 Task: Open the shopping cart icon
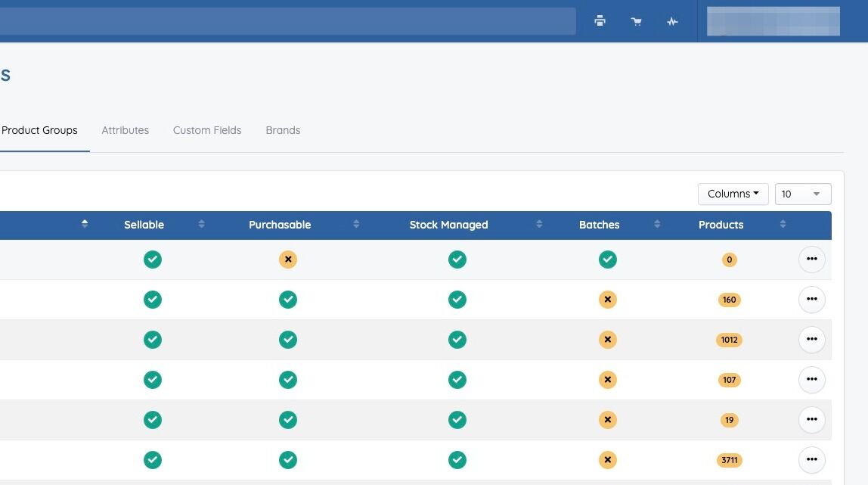pyautogui.click(x=637, y=21)
